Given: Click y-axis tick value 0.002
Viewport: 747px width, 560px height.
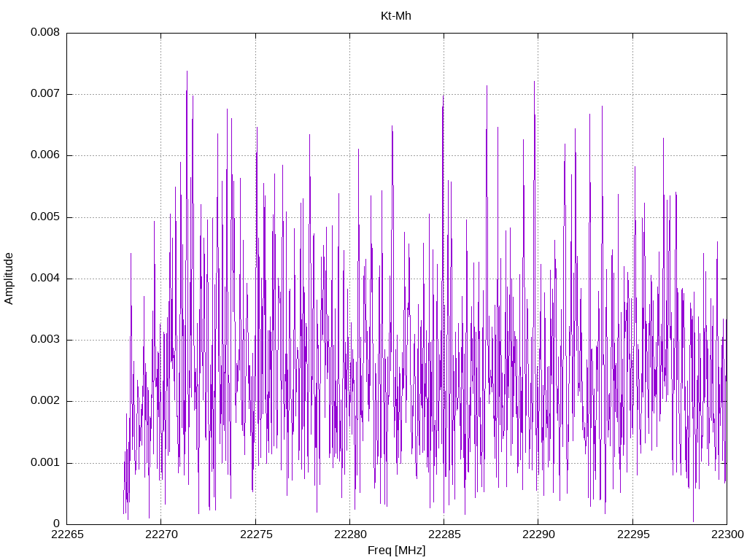Looking at the screenshot, I should [45, 401].
